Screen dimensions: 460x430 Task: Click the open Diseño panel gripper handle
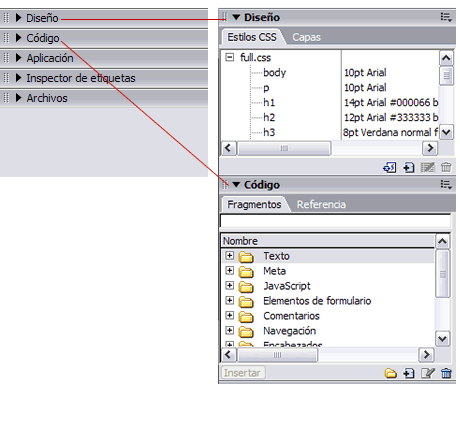pos(225,17)
